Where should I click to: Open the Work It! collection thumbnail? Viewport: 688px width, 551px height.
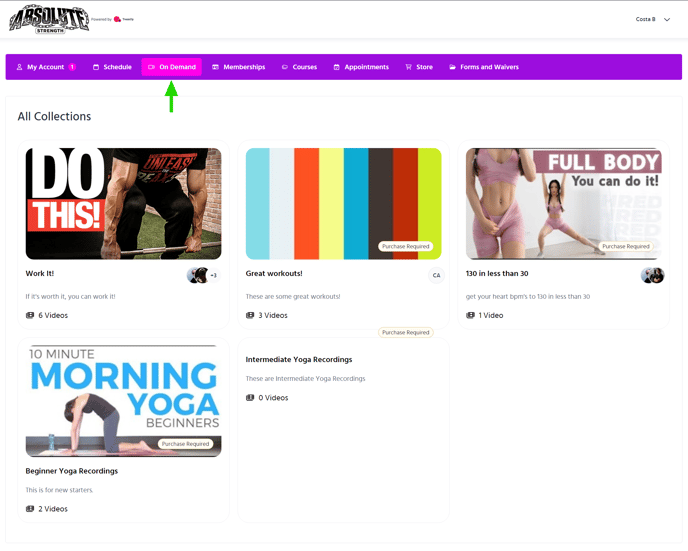123,203
